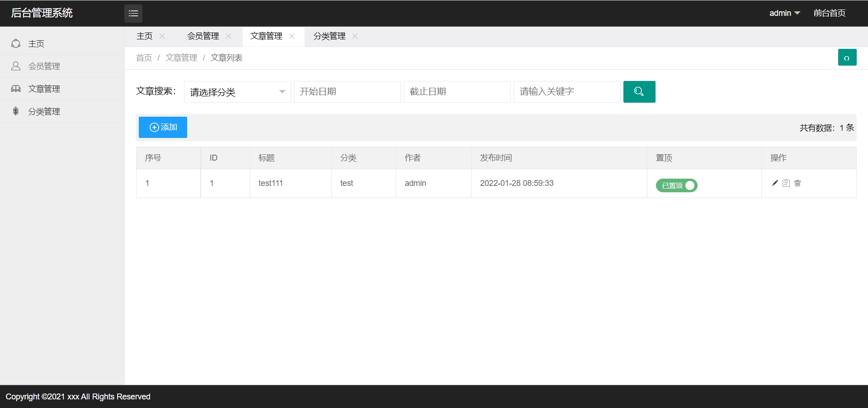Open 主页 text in the sidebar
868x408 pixels.
coord(36,44)
